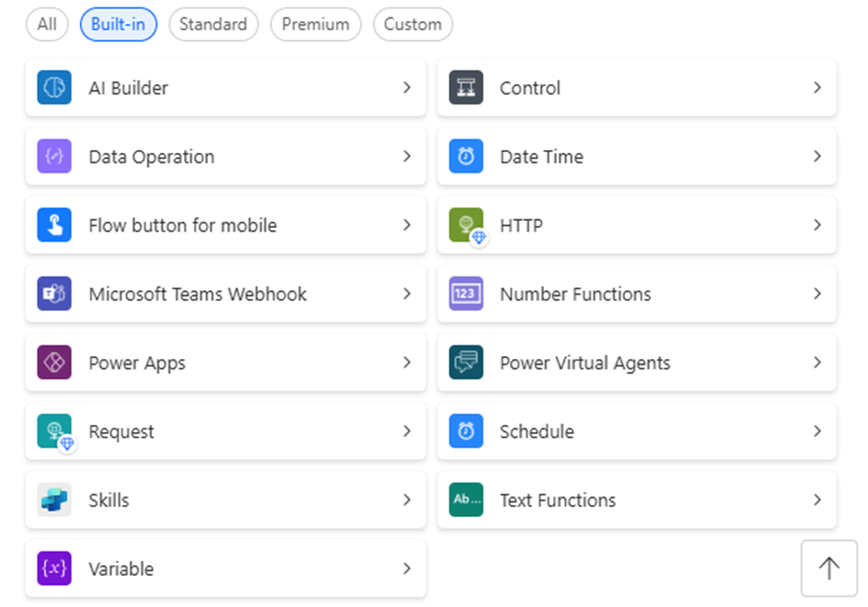Open the Text Functions label
The height and width of the screenshot is (607, 868).
[x=558, y=500]
